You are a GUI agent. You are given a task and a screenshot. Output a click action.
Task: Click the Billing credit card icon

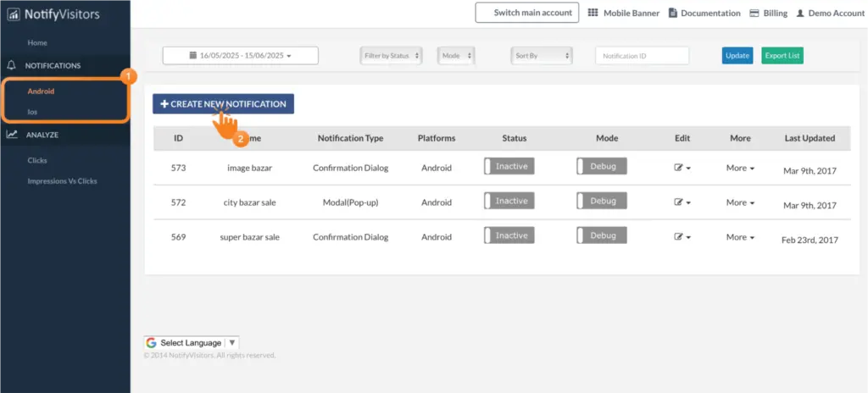pyautogui.click(x=733, y=13)
